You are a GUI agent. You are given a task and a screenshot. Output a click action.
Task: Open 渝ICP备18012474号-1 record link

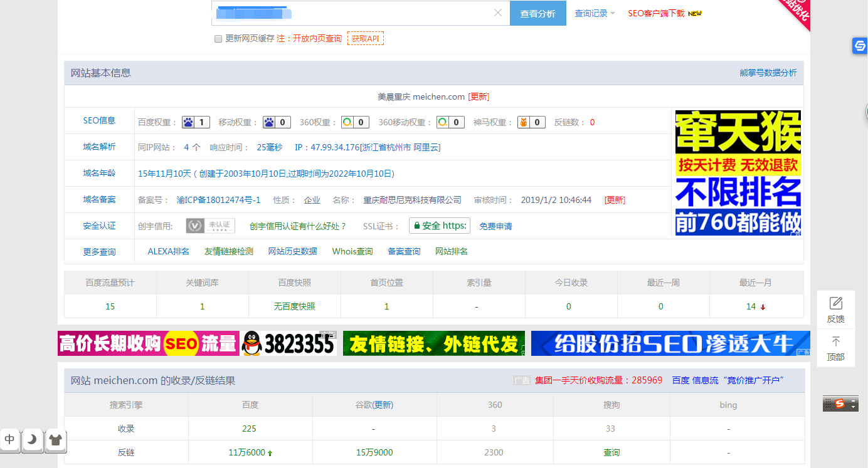click(x=218, y=200)
